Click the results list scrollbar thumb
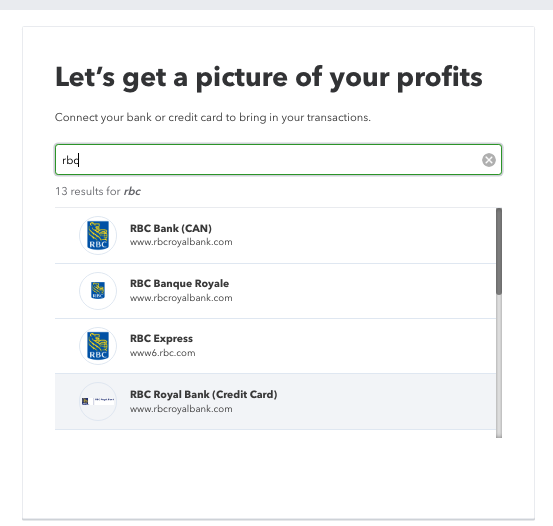 [499, 251]
